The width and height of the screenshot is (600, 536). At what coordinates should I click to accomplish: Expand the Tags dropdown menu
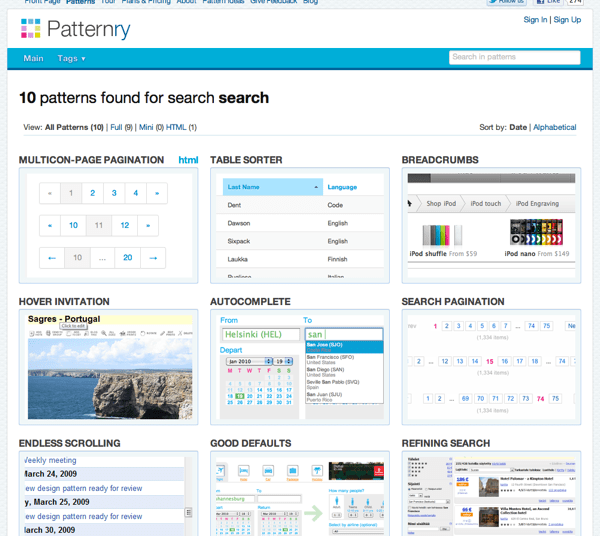coord(71,58)
